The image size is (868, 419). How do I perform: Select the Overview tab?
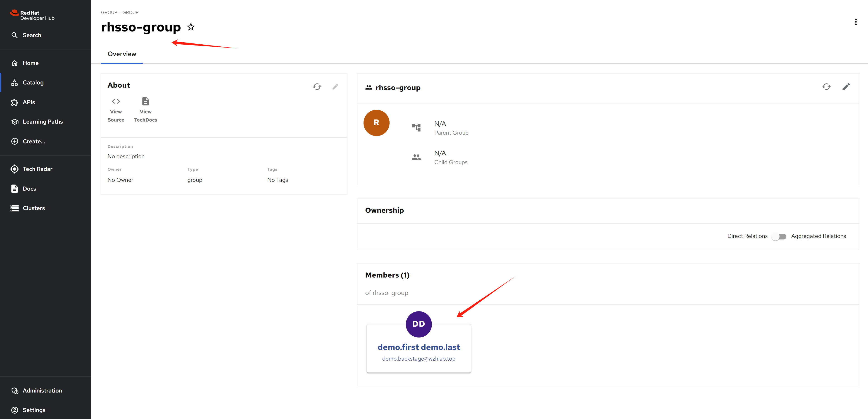122,54
